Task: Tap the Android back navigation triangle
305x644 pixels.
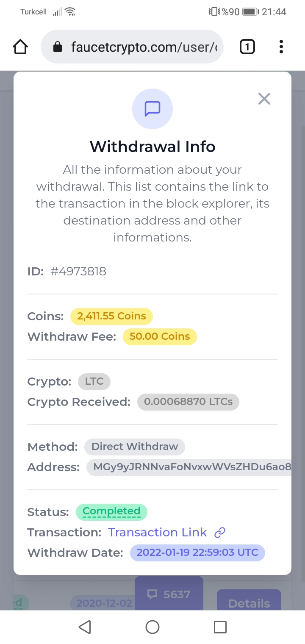Action: tap(85, 627)
